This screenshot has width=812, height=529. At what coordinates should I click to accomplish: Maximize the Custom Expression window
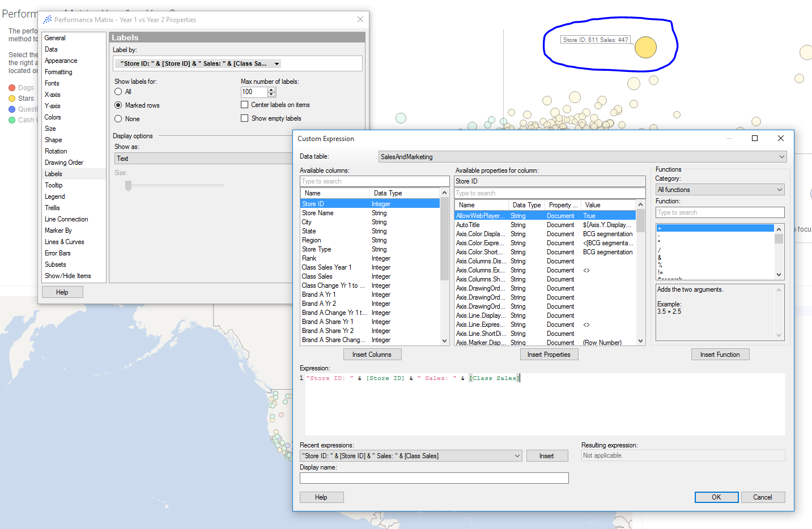point(754,138)
